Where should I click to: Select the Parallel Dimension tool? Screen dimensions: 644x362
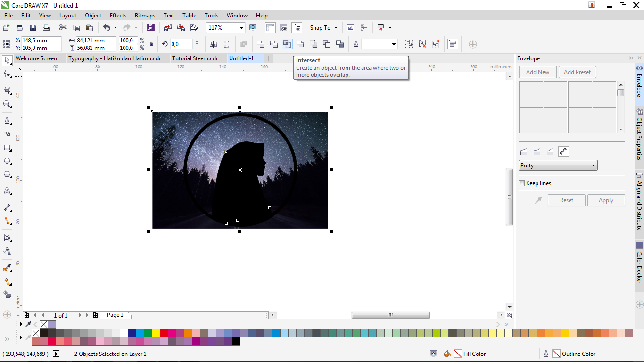[x=7, y=207]
